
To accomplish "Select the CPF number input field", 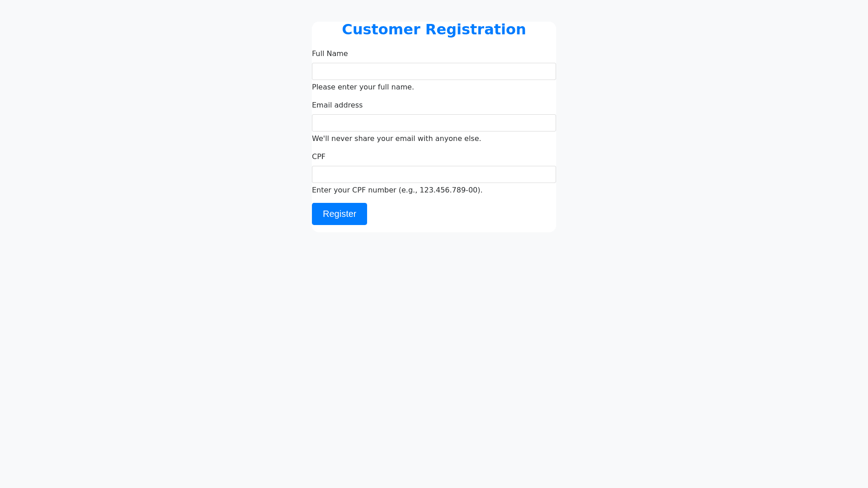I will point(434,174).
